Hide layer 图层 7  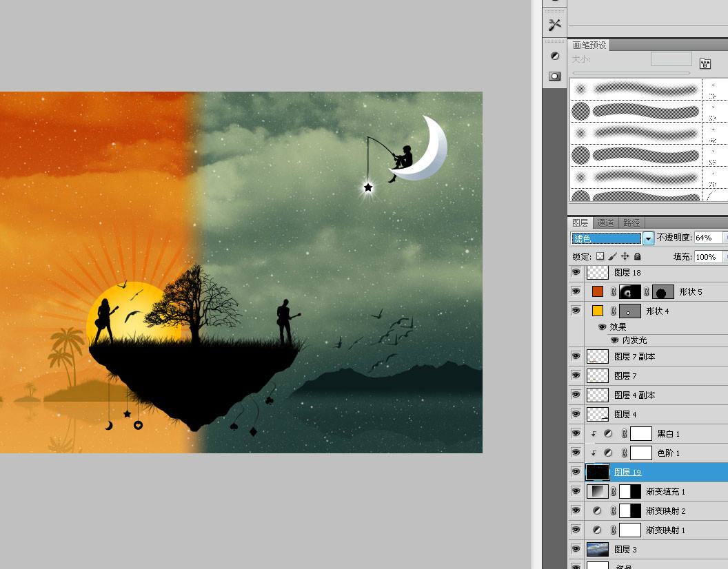tap(576, 375)
